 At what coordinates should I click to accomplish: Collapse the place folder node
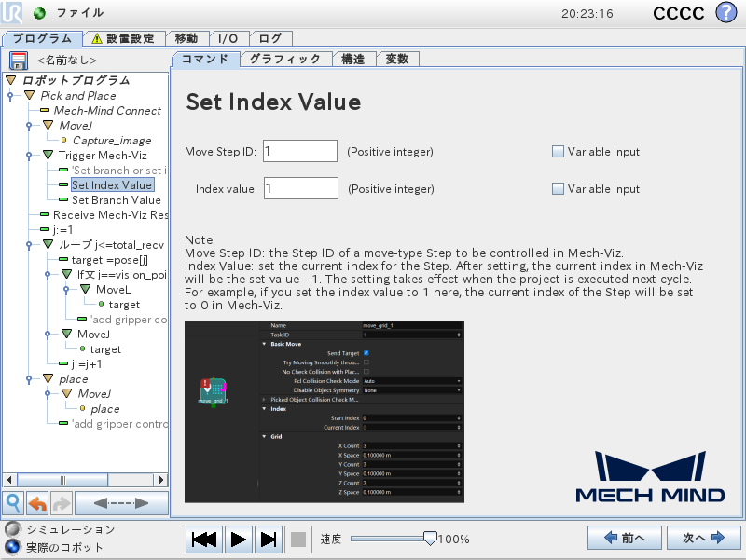(x=48, y=378)
